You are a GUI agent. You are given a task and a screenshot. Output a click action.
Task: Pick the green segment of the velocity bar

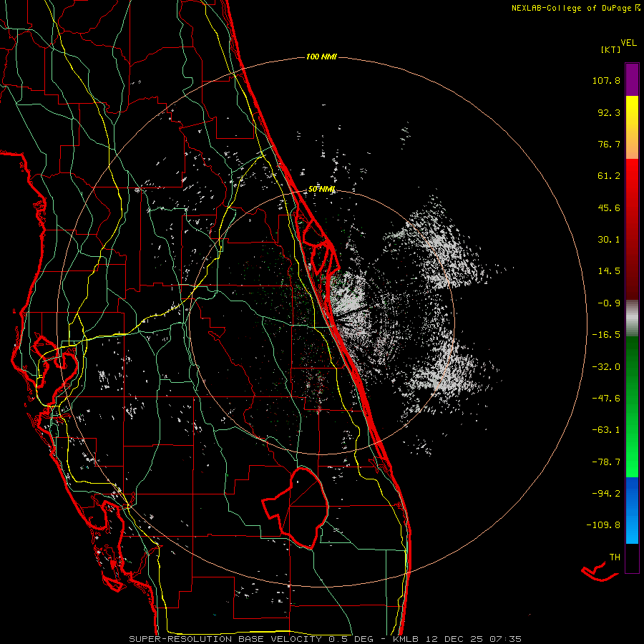pyautogui.click(x=632, y=406)
